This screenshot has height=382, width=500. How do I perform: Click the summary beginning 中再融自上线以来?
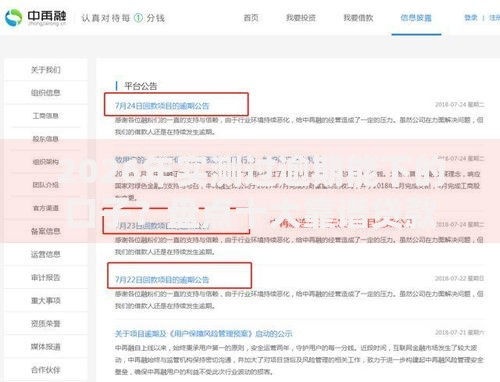pyautogui.click(x=299, y=359)
